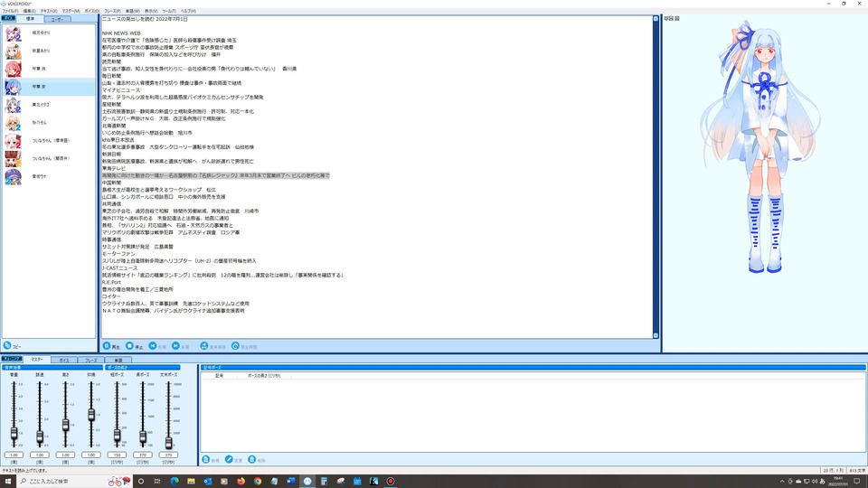The image size is (868, 488).
Task: Open the 単語 tuning tab
Action: coord(118,361)
